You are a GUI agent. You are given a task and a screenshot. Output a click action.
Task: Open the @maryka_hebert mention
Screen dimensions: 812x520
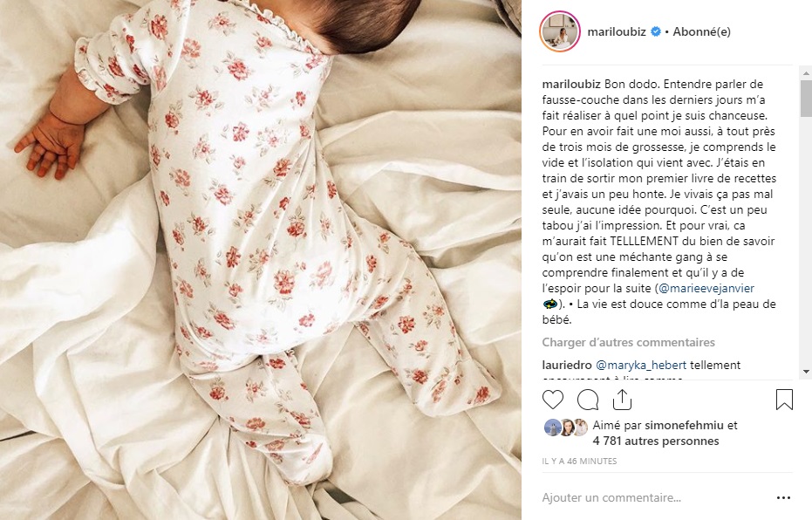click(641, 366)
